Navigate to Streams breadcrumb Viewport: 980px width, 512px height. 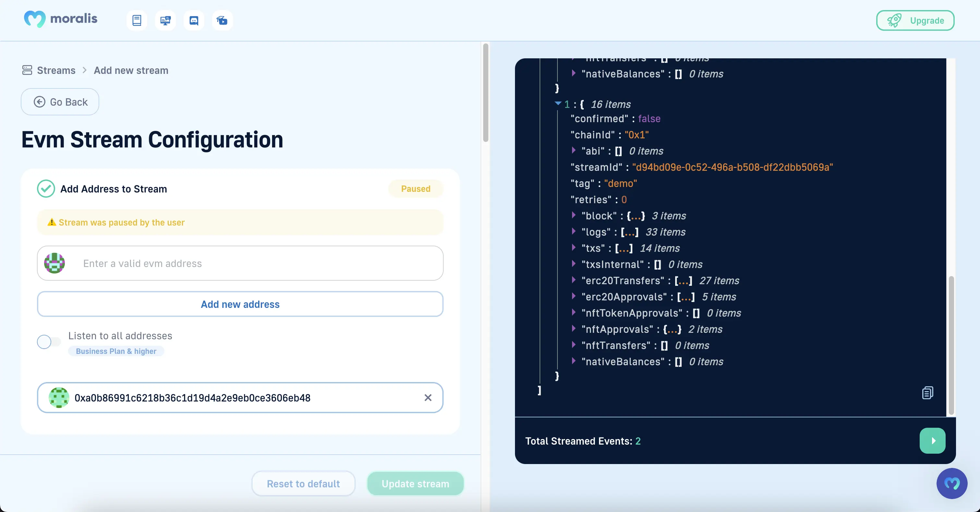(x=56, y=70)
